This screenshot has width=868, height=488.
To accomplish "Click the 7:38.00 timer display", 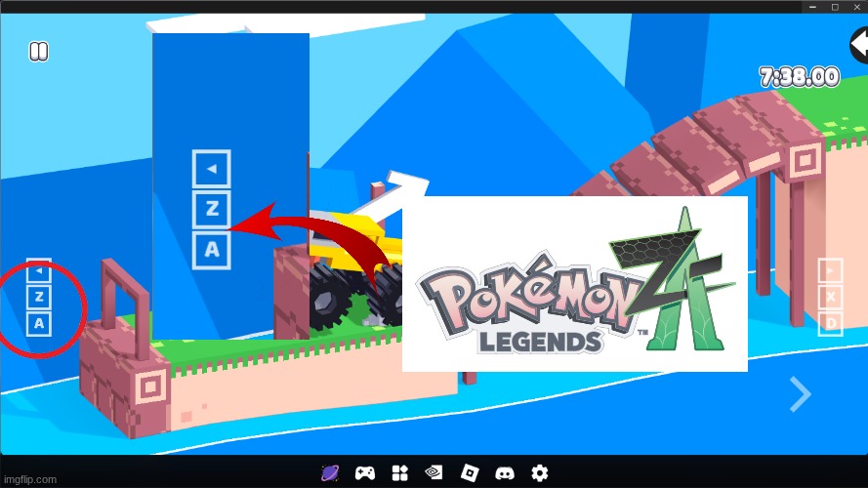I will click(x=799, y=76).
